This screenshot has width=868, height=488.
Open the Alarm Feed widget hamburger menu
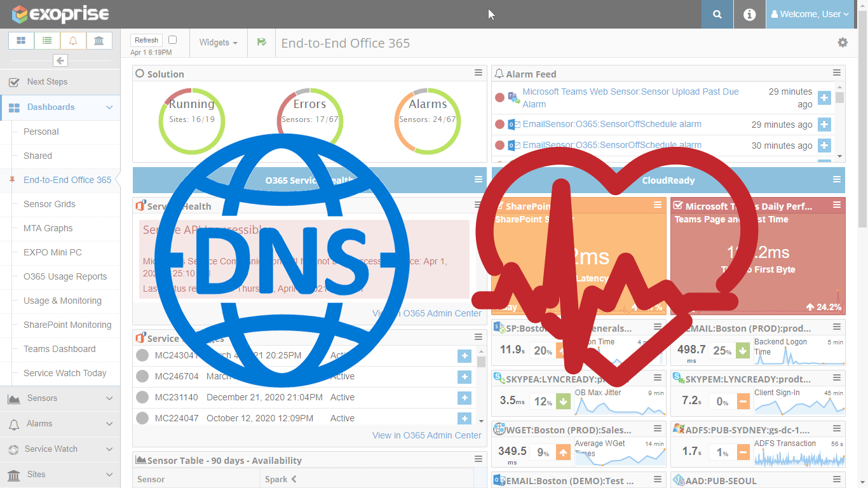[x=837, y=73]
